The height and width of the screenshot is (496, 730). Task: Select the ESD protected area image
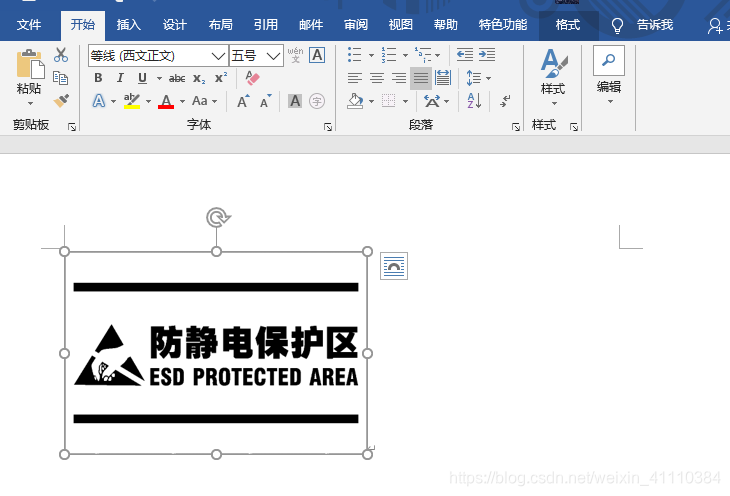[216, 353]
